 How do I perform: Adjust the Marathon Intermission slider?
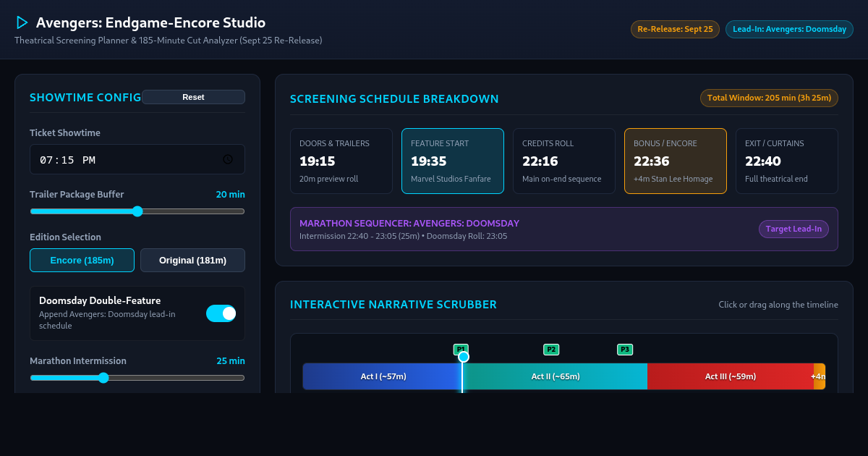point(137,378)
